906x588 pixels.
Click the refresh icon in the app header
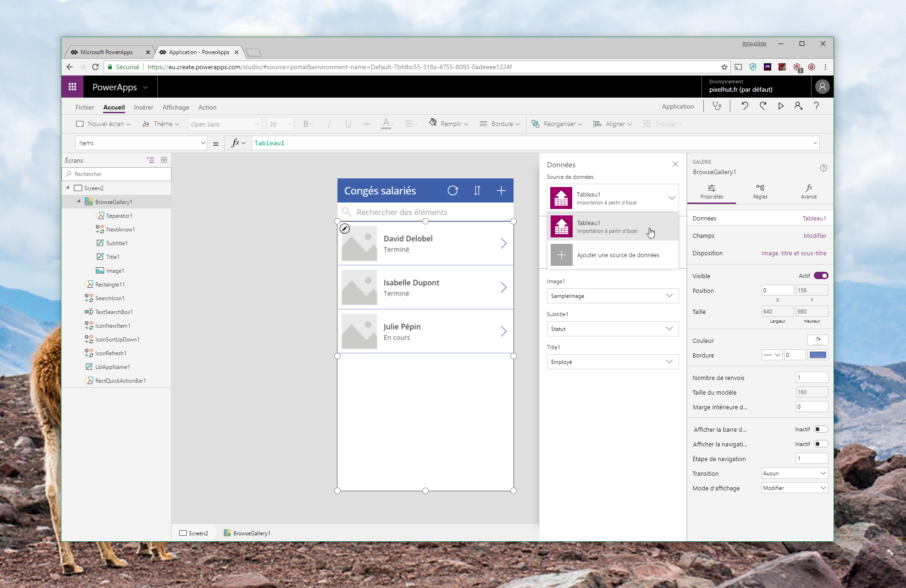pyautogui.click(x=453, y=191)
